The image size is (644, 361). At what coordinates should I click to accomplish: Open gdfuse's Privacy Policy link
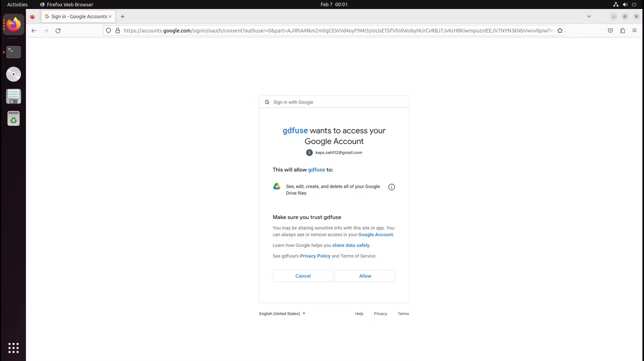click(x=315, y=256)
